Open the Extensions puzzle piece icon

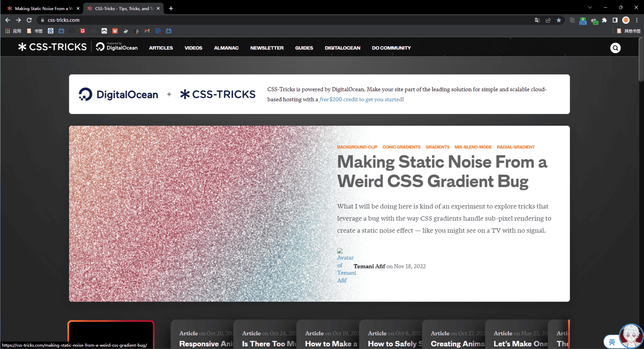pyautogui.click(x=605, y=20)
